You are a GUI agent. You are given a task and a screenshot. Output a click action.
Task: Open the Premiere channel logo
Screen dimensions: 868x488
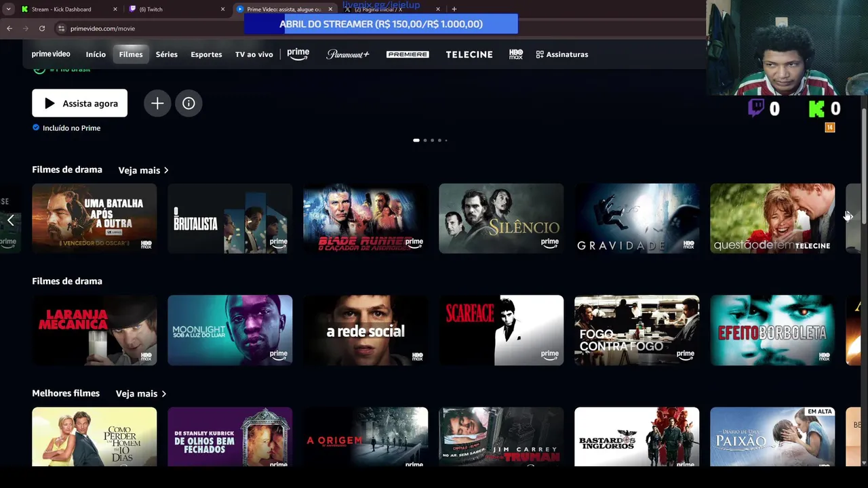(408, 54)
